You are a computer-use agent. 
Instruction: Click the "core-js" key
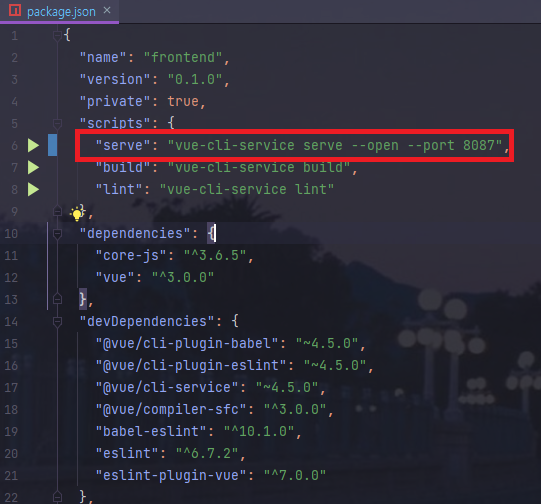(131, 256)
